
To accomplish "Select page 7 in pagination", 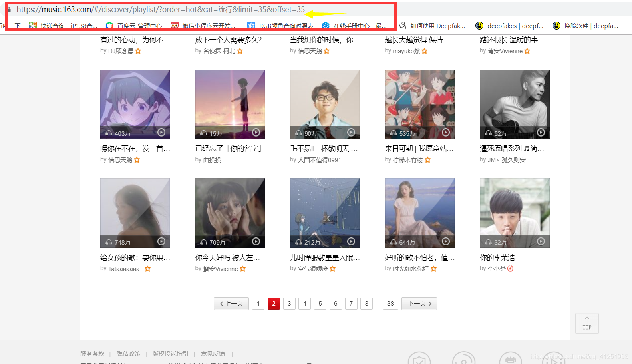I will coord(351,304).
